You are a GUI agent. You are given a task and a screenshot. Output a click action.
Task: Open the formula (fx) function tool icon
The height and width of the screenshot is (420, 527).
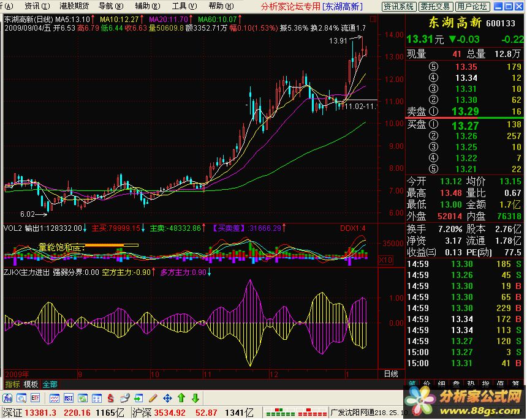[7, 399]
